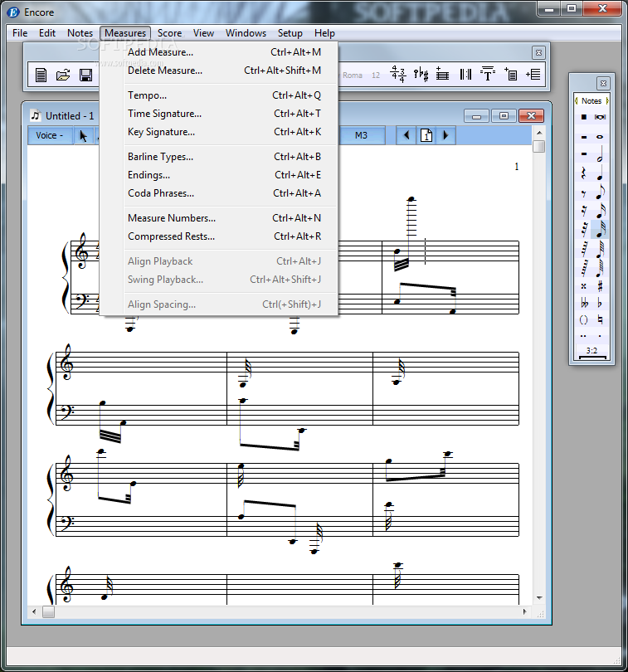Click the 3:2 tuplet button
The image size is (628, 672).
[x=591, y=352]
